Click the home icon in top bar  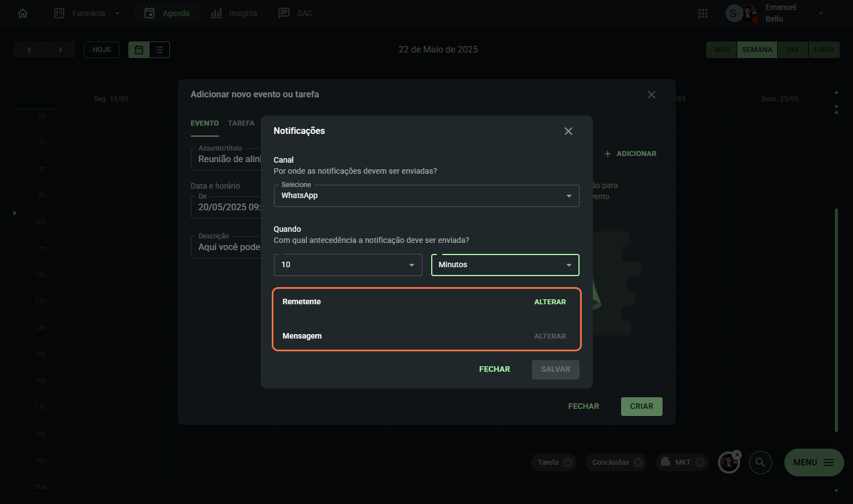pos(23,13)
